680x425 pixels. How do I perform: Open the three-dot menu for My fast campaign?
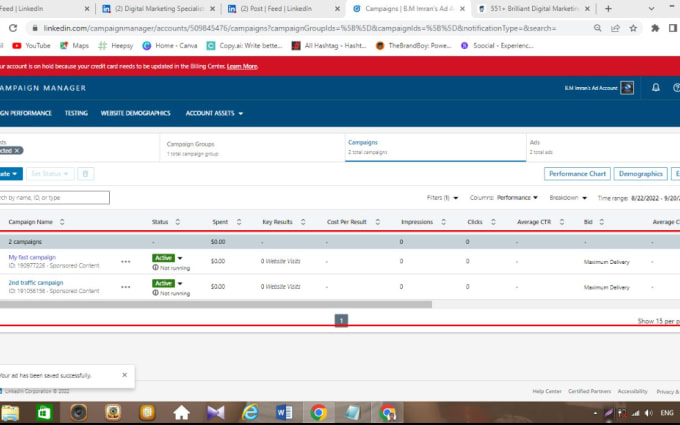126,262
